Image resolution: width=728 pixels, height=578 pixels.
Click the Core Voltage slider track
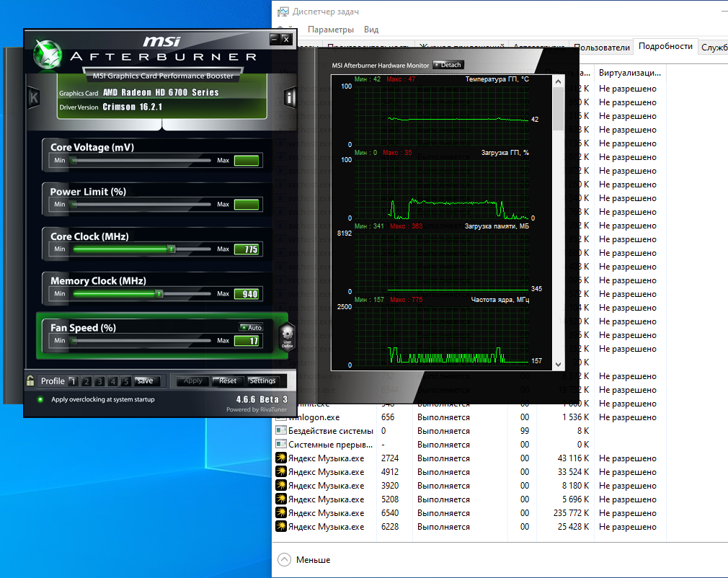tap(141, 160)
